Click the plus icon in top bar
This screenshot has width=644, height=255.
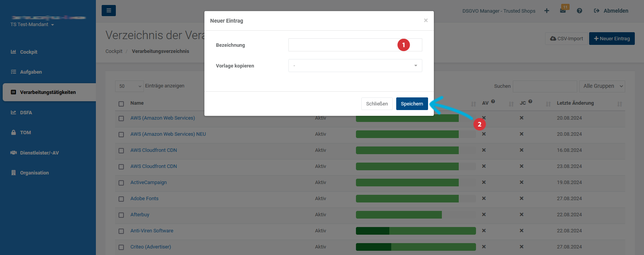pyautogui.click(x=547, y=11)
